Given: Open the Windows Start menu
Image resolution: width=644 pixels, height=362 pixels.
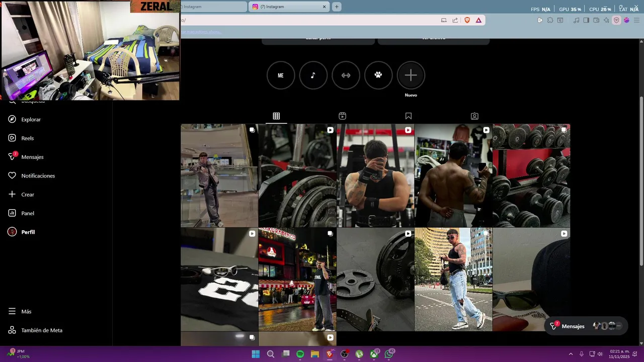Looking at the screenshot, I should [x=256, y=354].
